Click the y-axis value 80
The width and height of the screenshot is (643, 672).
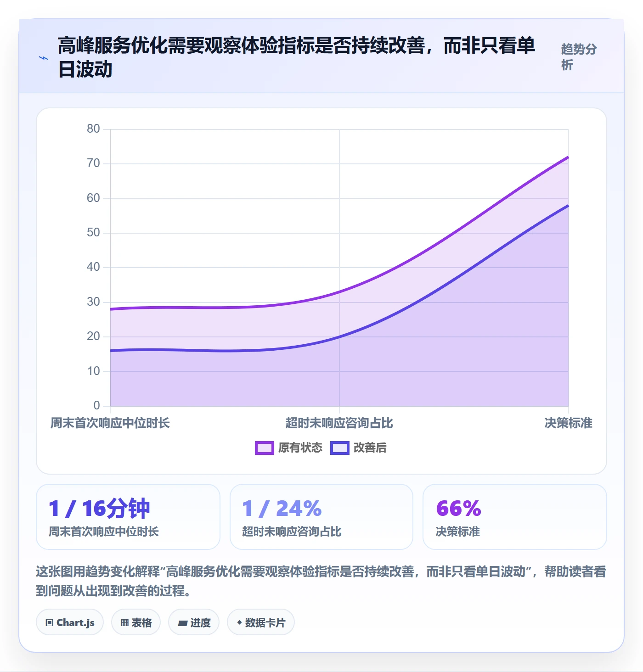tap(93, 129)
